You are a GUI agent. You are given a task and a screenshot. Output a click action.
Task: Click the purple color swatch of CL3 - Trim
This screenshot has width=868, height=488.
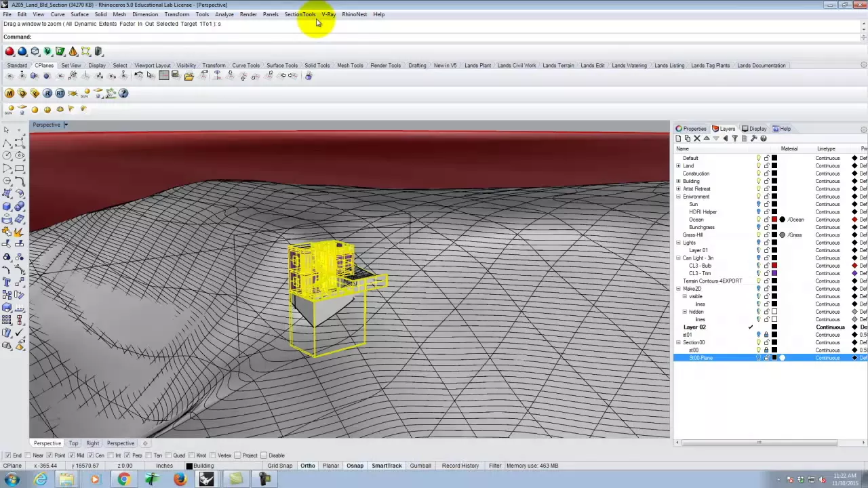click(x=774, y=273)
